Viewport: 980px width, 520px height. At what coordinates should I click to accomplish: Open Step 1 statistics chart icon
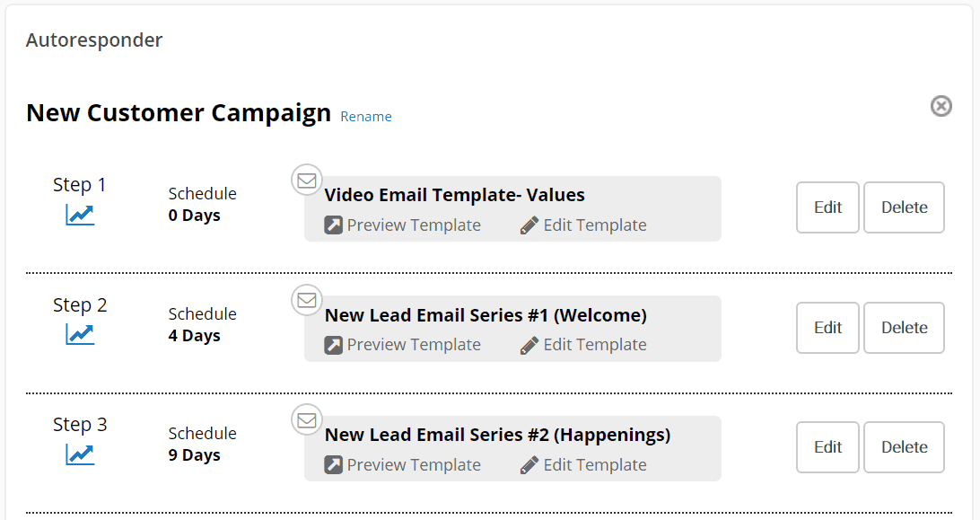pos(80,216)
